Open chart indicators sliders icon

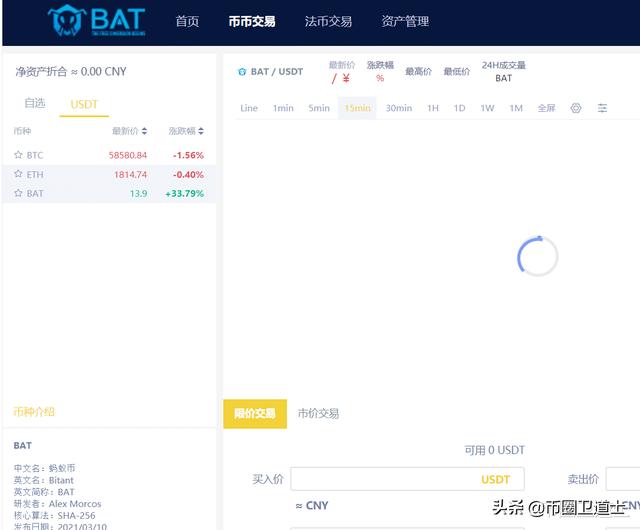tap(602, 108)
